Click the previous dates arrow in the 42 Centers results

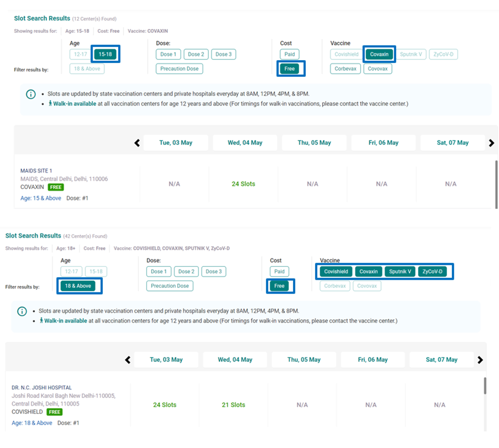coord(127,360)
